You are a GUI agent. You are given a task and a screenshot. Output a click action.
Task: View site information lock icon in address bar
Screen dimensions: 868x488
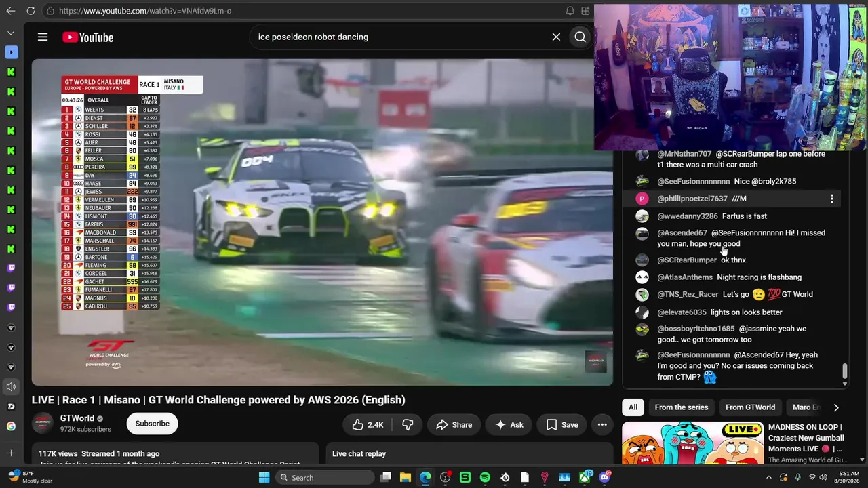click(50, 11)
